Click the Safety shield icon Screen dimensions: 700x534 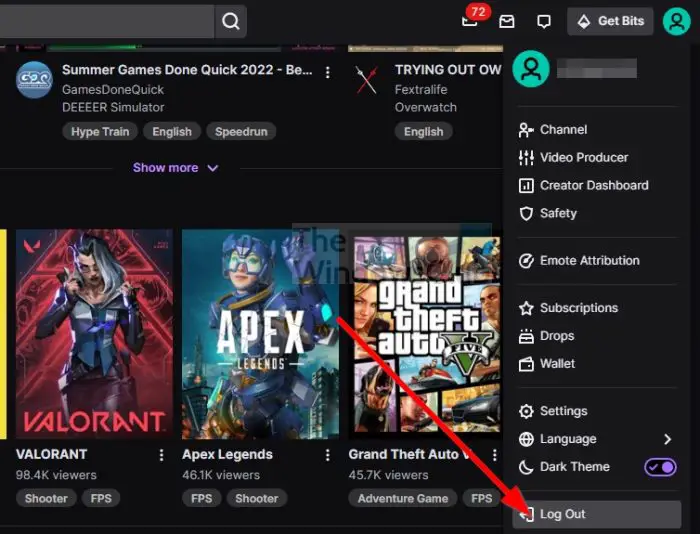pos(526,213)
